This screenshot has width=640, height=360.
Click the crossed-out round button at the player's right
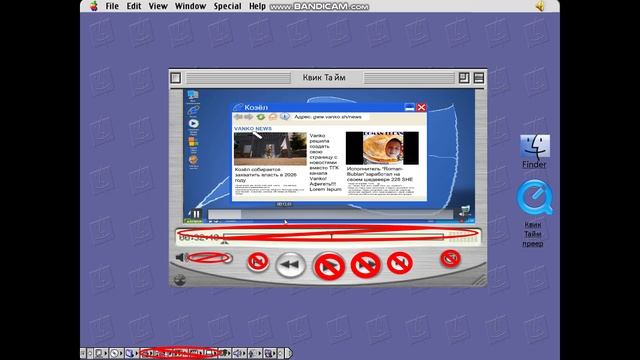click(450, 258)
